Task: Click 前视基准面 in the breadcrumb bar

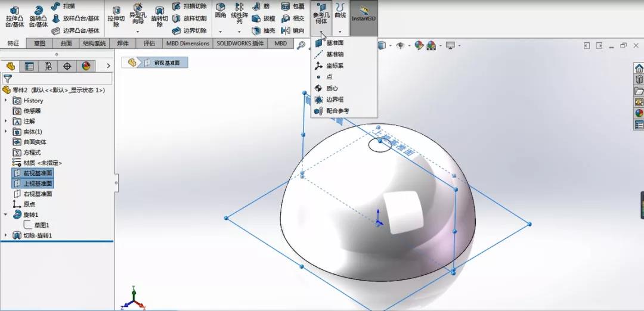Action: (x=163, y=63)
